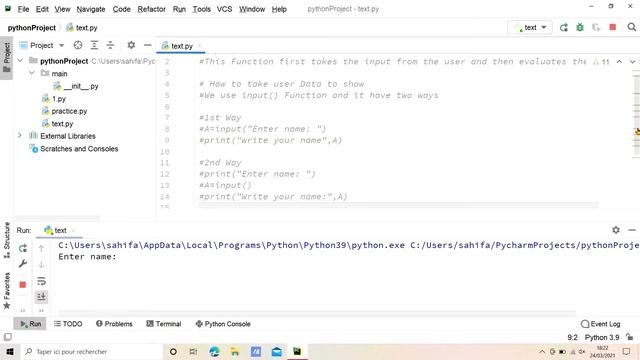Open the Mail app from the taskbar
The height and width of the screenshot is (360, 640).
(x=276, y=351)
